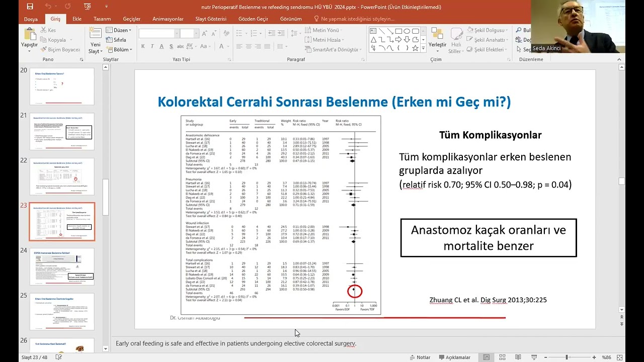Save the presentation using the disk icon
The image size is (644, 362).
pos(30,7)
